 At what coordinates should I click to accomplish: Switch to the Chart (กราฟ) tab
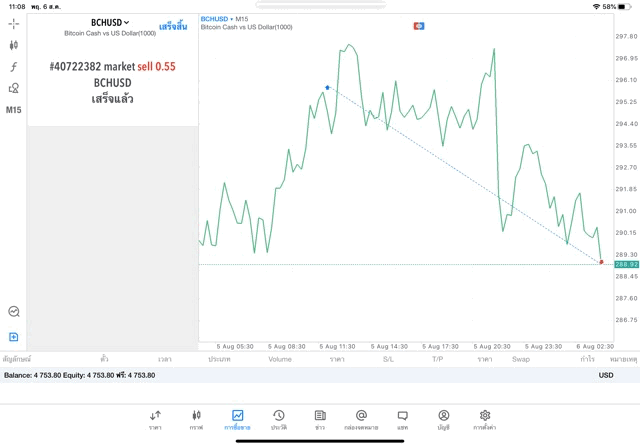[196, 419]
